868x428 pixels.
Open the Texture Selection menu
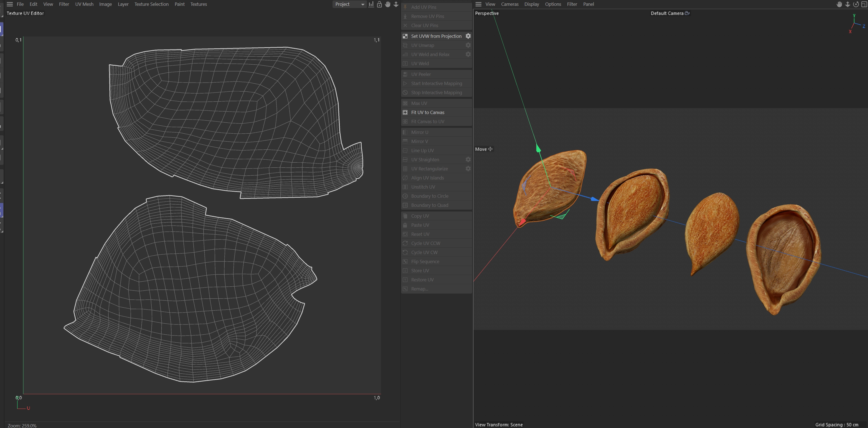coord(151,4)
